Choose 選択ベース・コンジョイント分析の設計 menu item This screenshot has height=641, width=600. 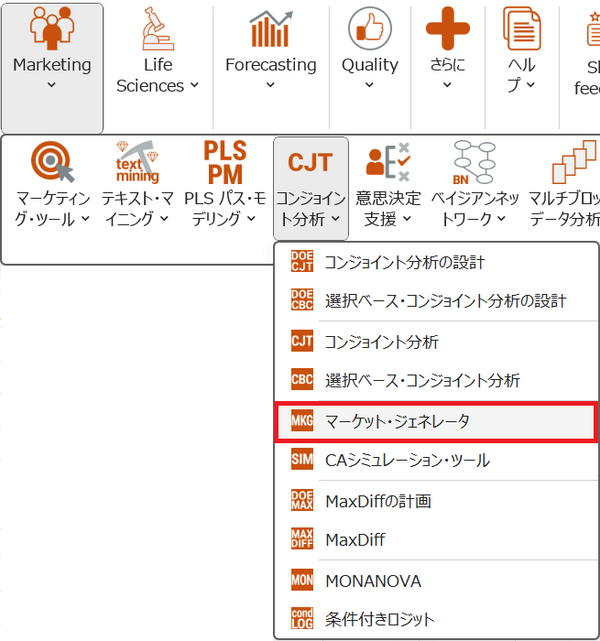click(445, 301)
